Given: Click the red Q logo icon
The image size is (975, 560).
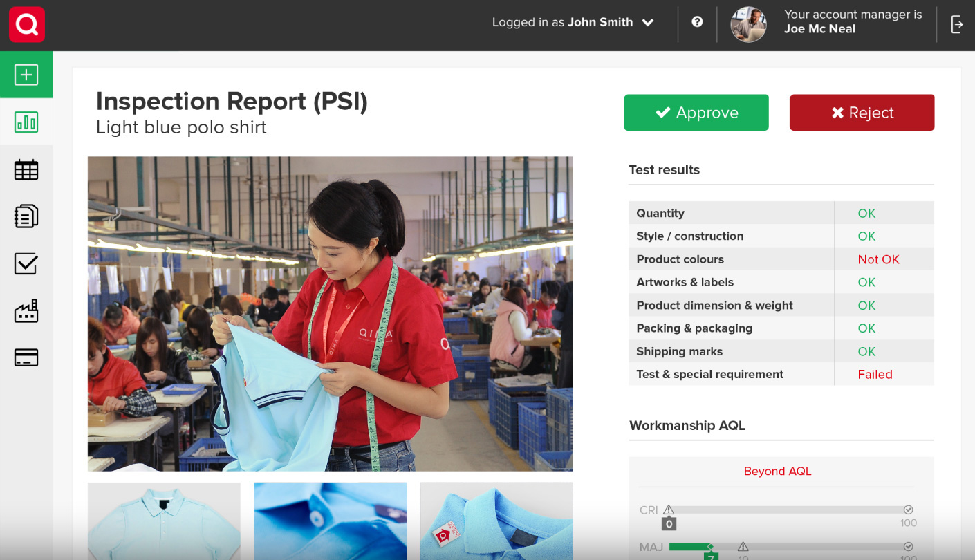Looking at the screenshot, I should [27, 25].
